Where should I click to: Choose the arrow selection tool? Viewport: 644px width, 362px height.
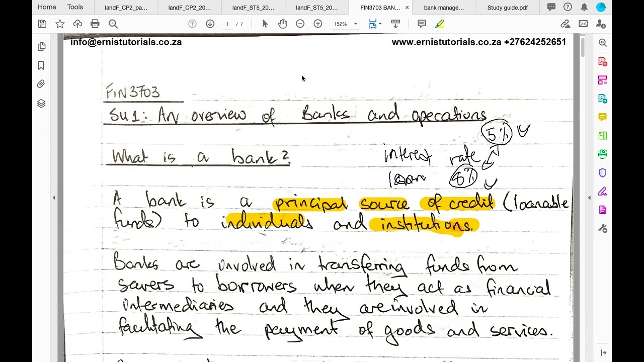pos(265,24)
